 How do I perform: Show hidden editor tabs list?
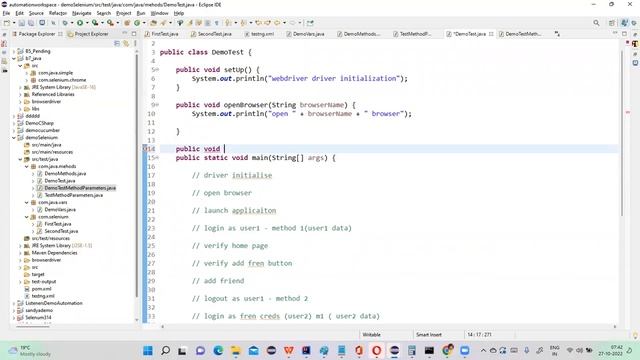557,34
